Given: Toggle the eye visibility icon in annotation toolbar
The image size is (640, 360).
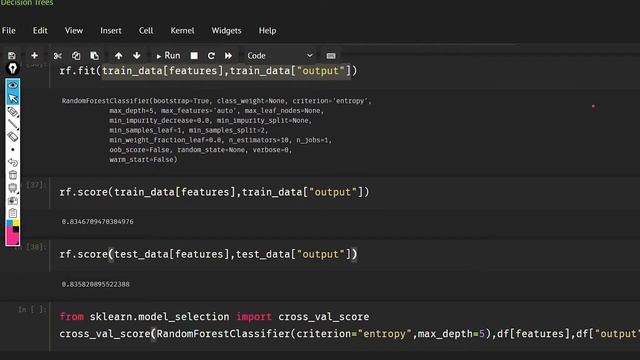Looking at the screenshot, I should point(13,85).
